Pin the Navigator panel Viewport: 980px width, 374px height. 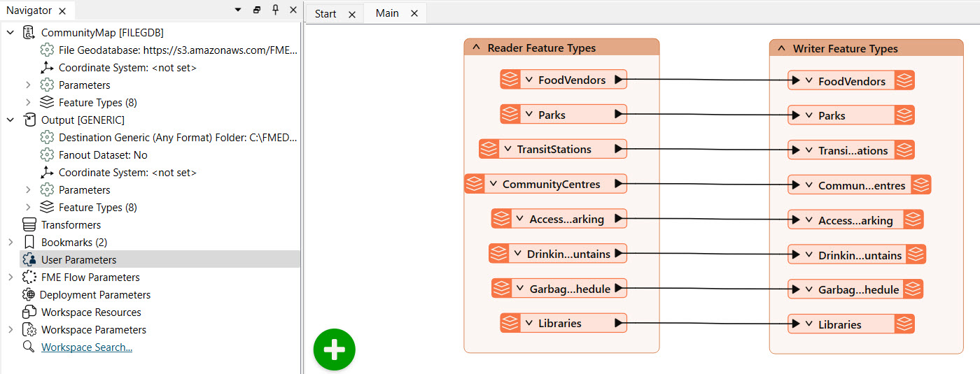tap(275, 10)
